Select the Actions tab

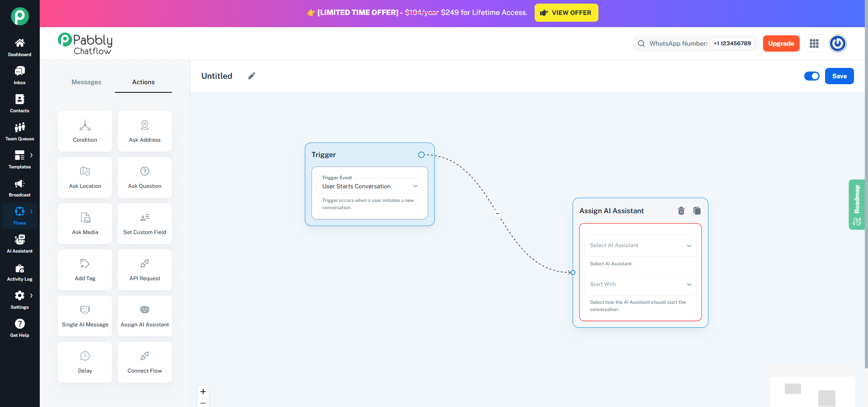(x=143, y=82)
